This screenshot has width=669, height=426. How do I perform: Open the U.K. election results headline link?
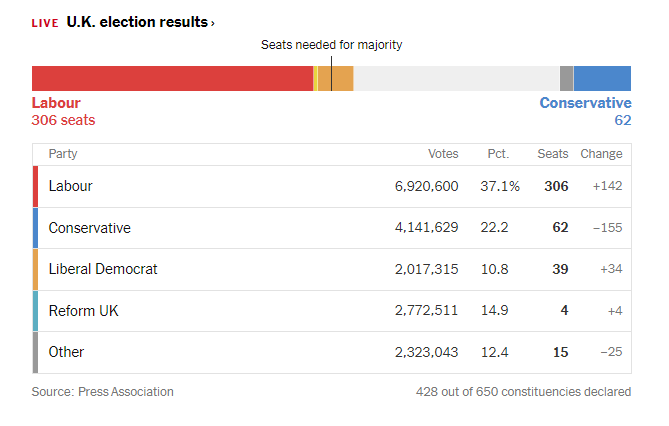coord(137,22)
